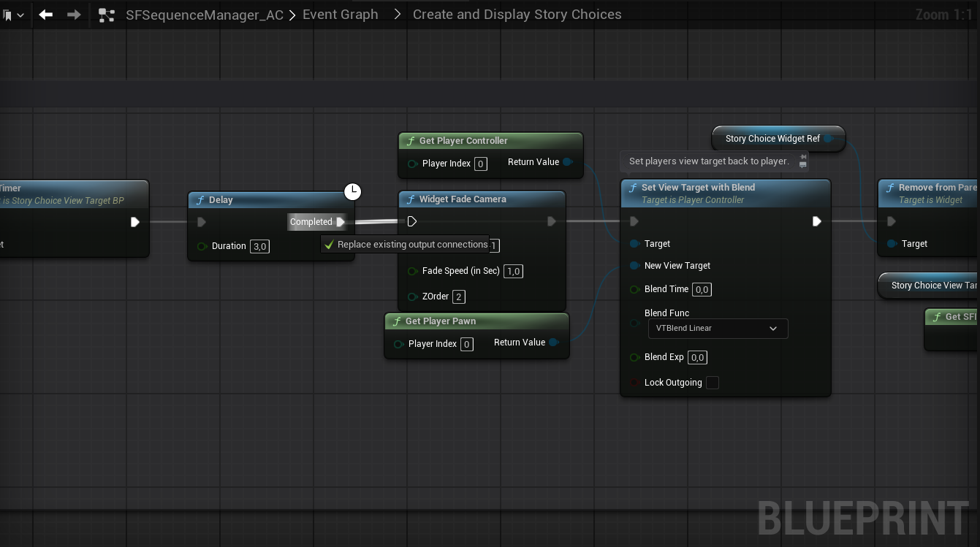
Task: Edit the Fade Speed (in Sec) value
Action: coord(513,271)
